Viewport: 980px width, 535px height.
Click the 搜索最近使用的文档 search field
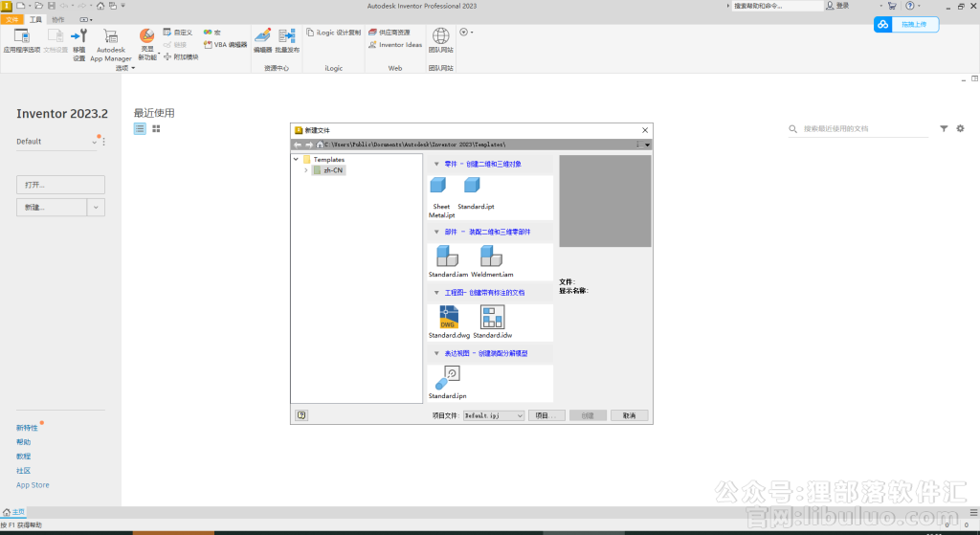click(861, 128)
